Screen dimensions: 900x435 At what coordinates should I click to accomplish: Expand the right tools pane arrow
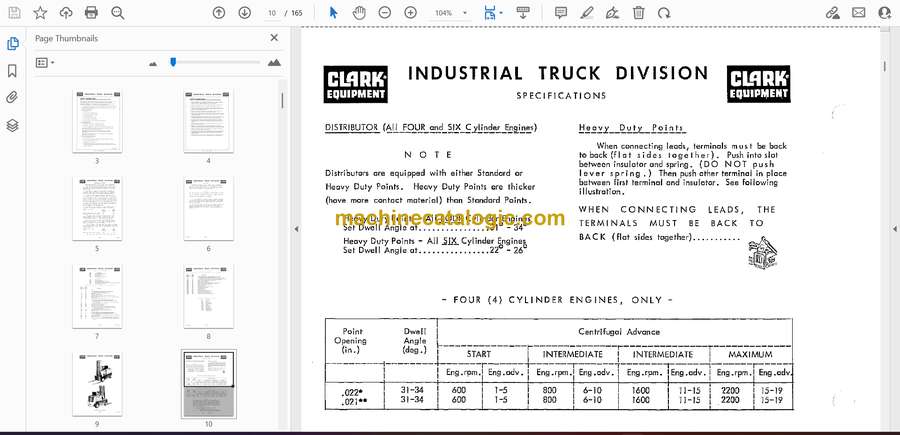pos(894,229)
